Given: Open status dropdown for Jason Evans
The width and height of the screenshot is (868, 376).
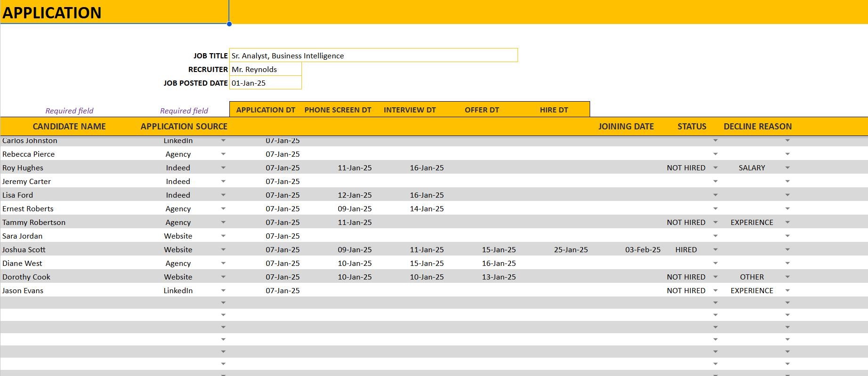Looking at the screenshot, I should coord(715,290).
